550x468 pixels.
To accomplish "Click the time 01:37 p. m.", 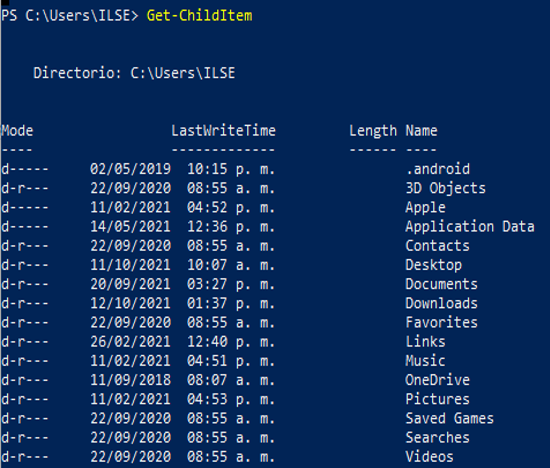I will 231,303.
